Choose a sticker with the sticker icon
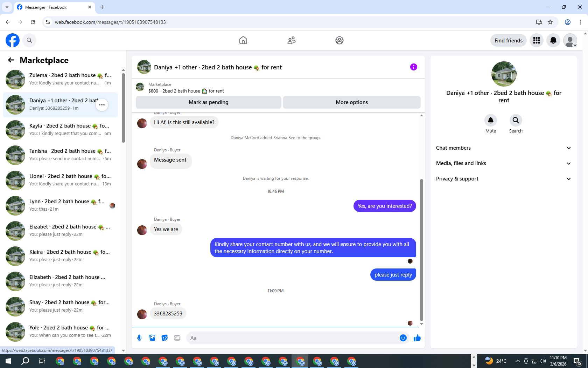This screenshot has height=368, width=588. 164,338
